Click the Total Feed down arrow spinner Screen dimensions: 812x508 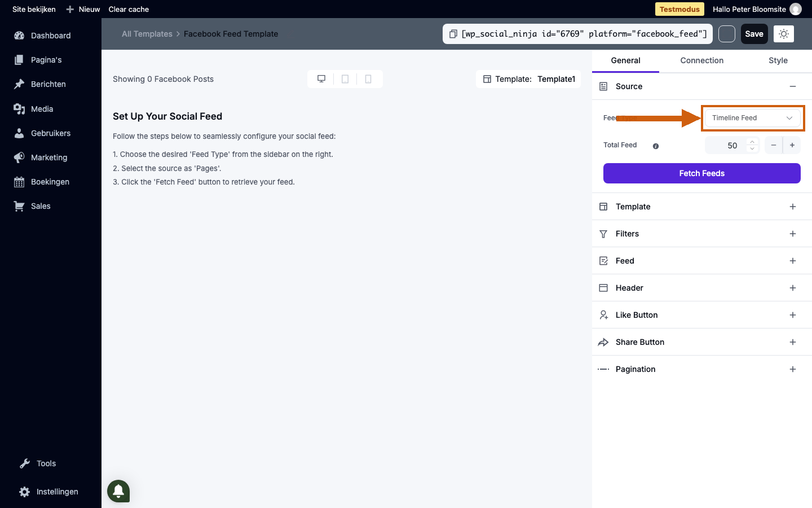752,148
